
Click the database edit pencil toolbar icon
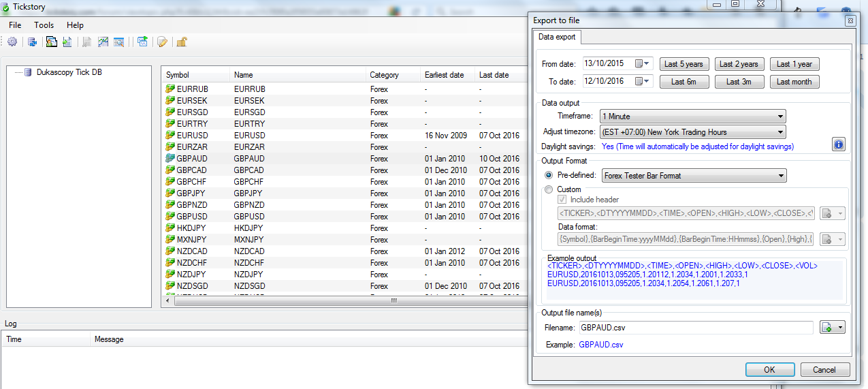click(162, 42)
